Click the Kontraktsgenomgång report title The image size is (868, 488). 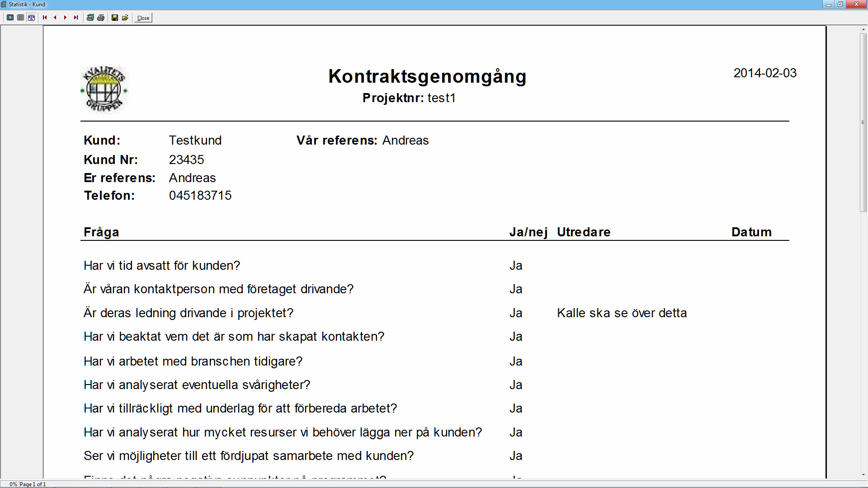coord(427,76)
